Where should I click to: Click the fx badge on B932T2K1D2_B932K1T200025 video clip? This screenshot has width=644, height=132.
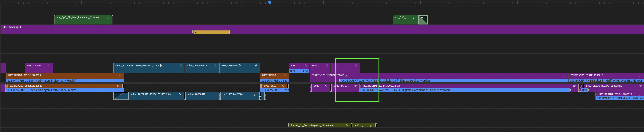[120, 75]
